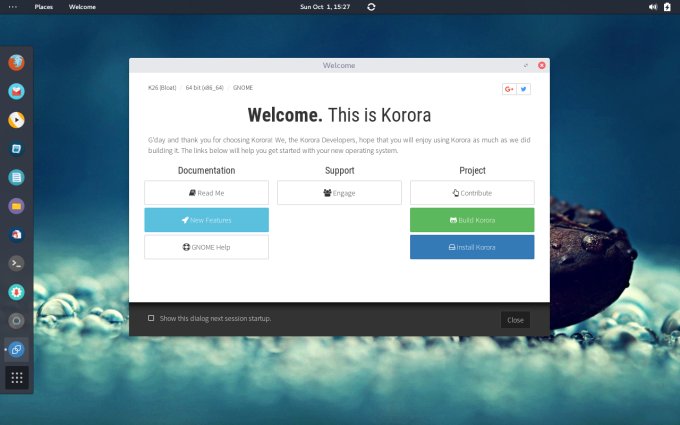The width and height of the screenshot is (680, 425).
Task: Click the Engage support button
Action: point(340,193)
